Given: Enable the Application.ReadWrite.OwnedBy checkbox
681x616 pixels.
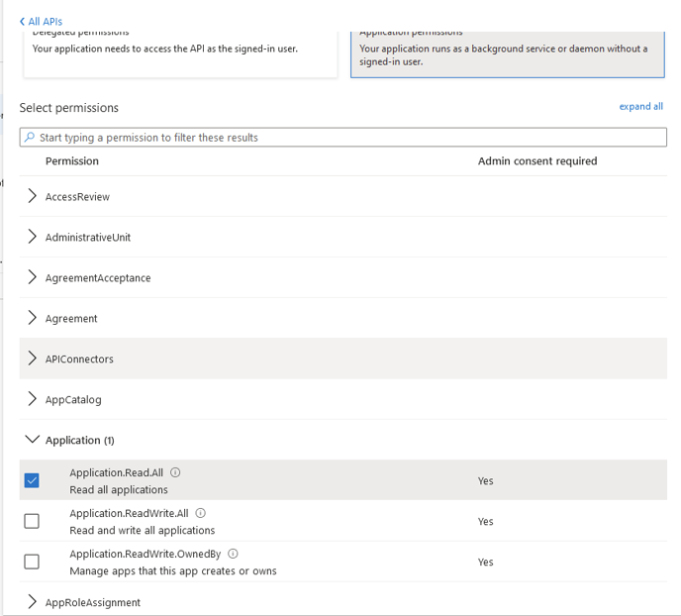Looking at the screenshot, I should pos(32,562).
